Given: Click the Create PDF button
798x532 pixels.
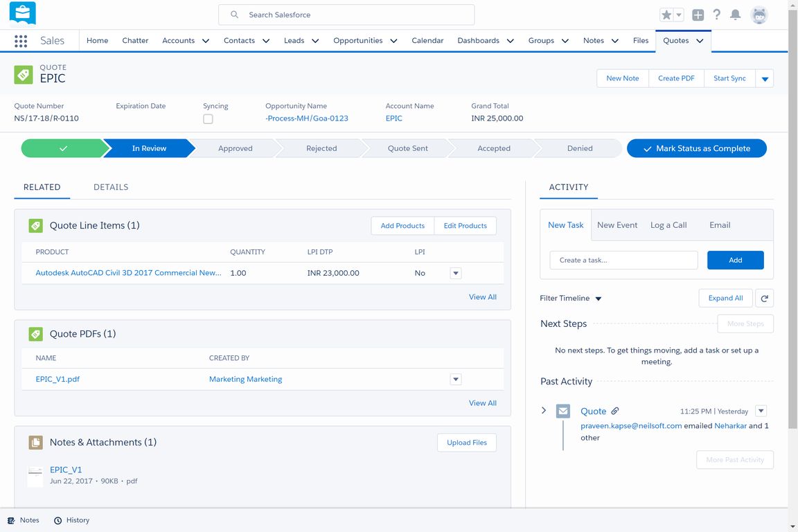Looking at the screenshot, I should click(676, 78).
